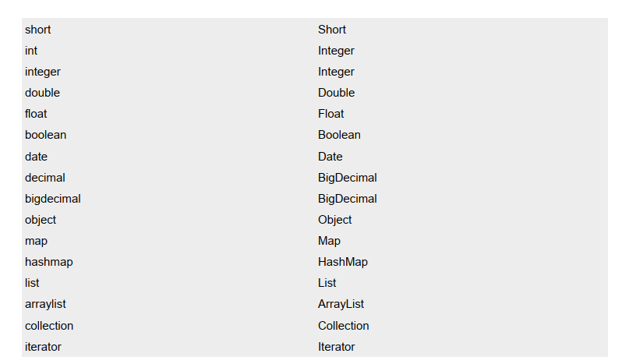Select the "HashMap" type in right column
Image resolution: width=629 pixels, height=364 pixels.
tap(343, 262)
